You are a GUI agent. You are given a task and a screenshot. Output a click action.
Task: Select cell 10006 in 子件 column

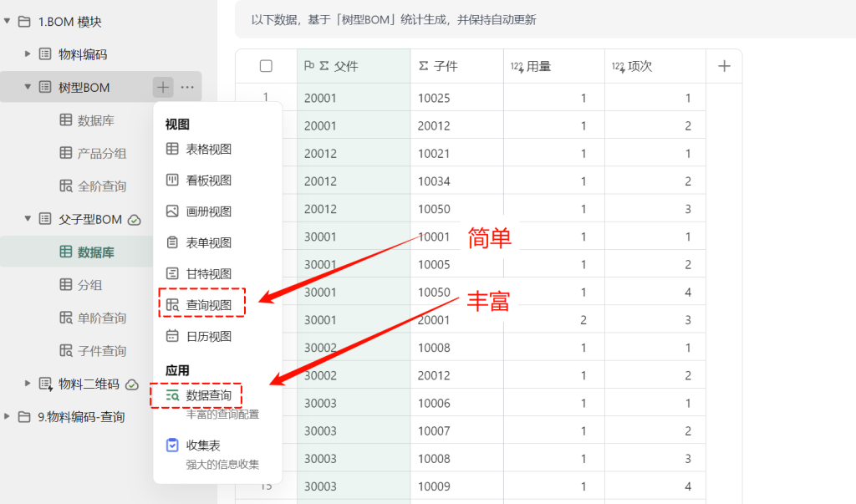pyautogui.click(x=457, y=403)
